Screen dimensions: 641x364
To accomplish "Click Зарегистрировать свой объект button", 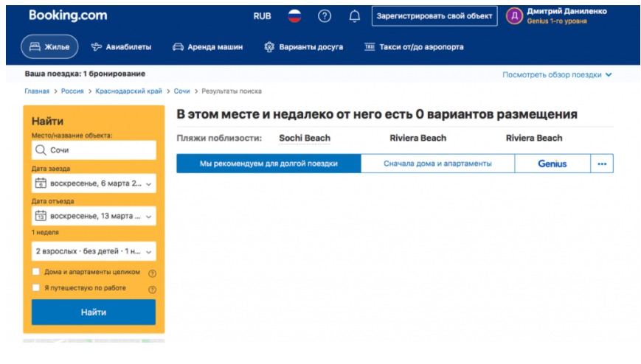I will tap(434, 16).
